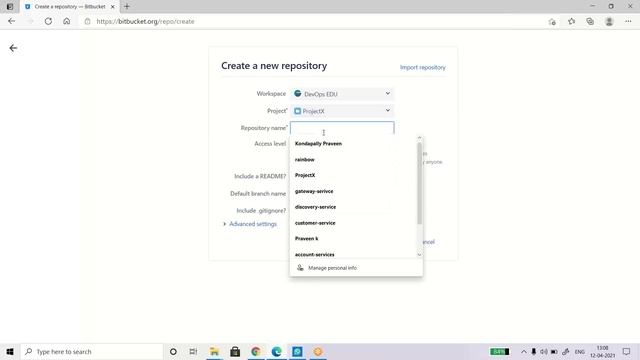Open Cortana from the taskbar
Image resolution: width=640 pixels, height=360 pixels.
pos(173,351)
